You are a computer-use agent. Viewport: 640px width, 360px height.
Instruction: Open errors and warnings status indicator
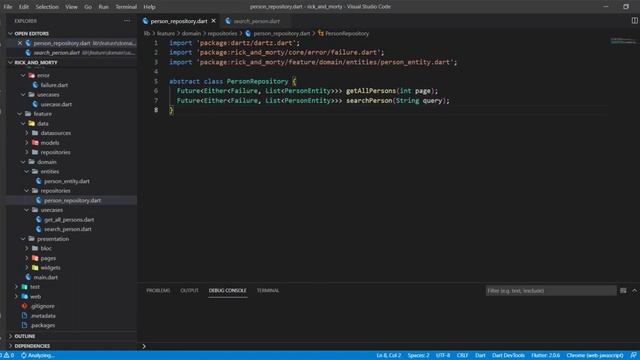click(7, 355)
